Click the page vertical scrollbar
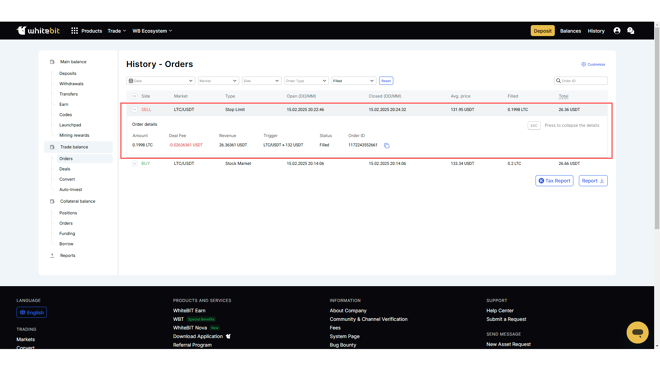Image resolution: width=660 pixels, height=371 pixels. (657, 126)
